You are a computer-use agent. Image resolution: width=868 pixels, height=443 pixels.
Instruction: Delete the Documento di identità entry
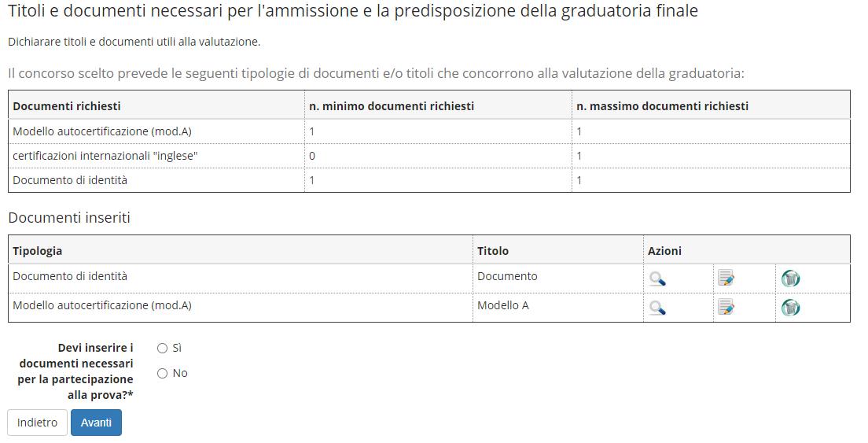click(x=790, y=279)
